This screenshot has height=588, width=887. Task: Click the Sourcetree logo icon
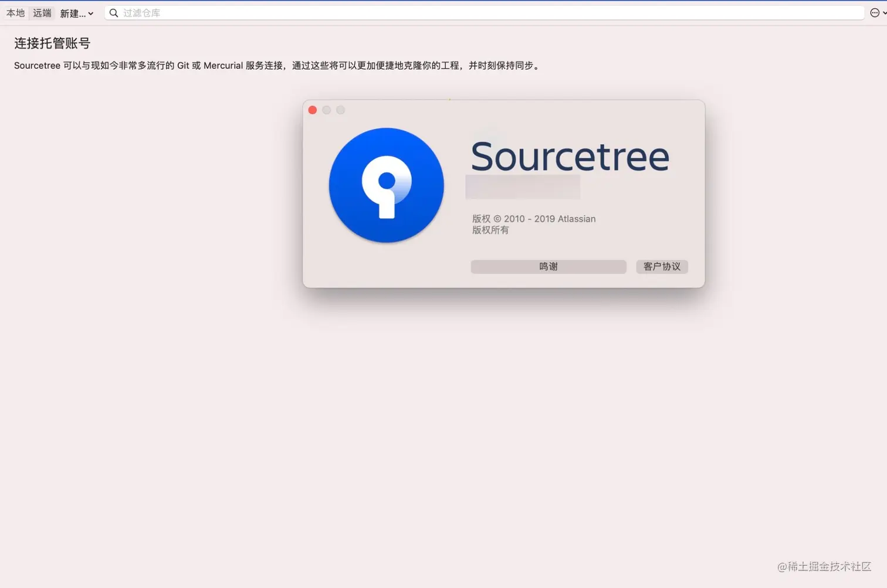[386, 185]
